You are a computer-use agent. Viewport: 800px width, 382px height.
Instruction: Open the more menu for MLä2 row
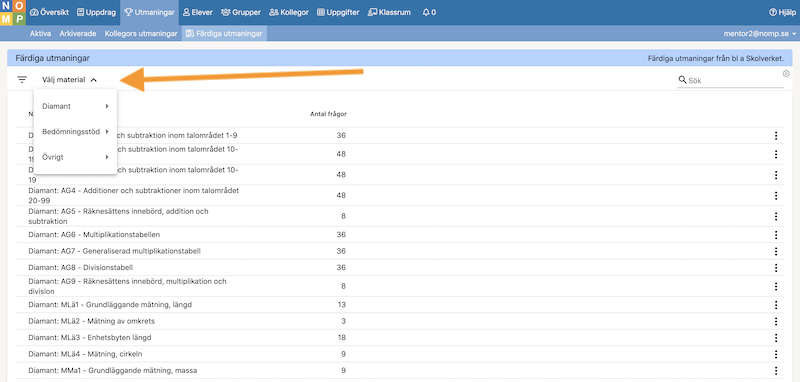776,321
